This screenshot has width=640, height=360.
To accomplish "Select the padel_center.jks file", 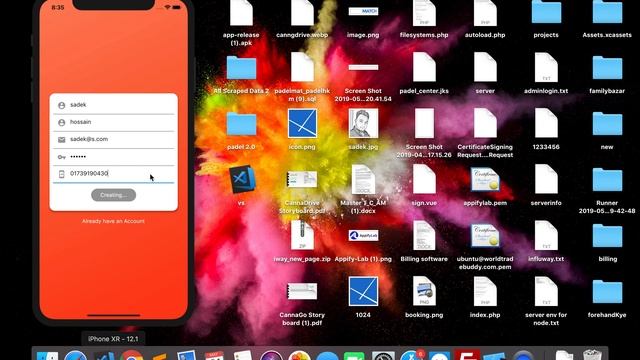I will coord(424,67).
